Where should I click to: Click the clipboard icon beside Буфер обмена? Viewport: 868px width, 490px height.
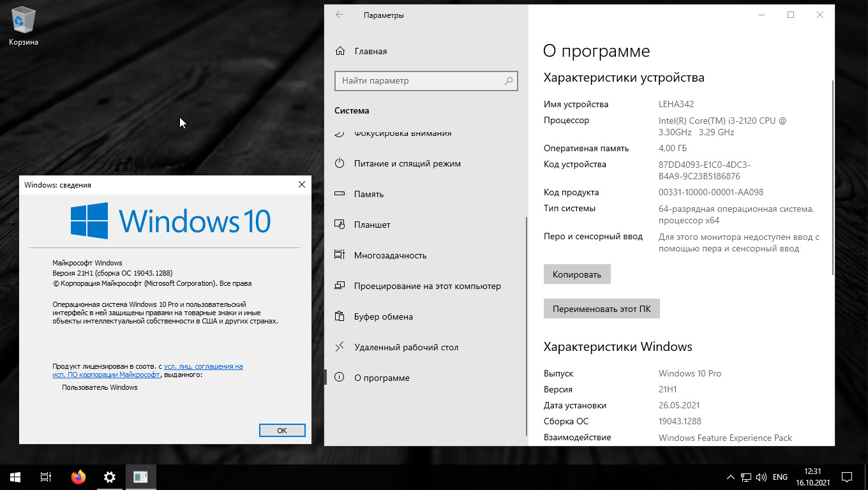[340, 316]
